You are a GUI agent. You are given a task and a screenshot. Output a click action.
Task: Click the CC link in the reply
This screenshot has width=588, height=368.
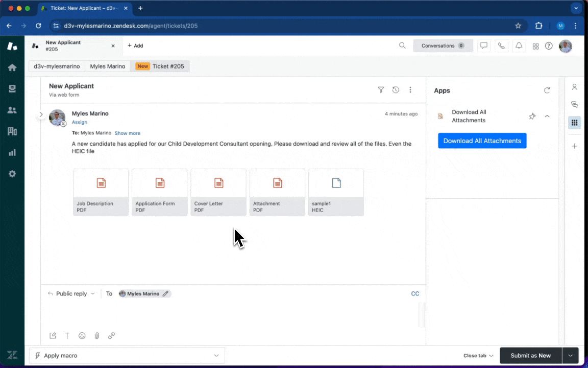415,294
